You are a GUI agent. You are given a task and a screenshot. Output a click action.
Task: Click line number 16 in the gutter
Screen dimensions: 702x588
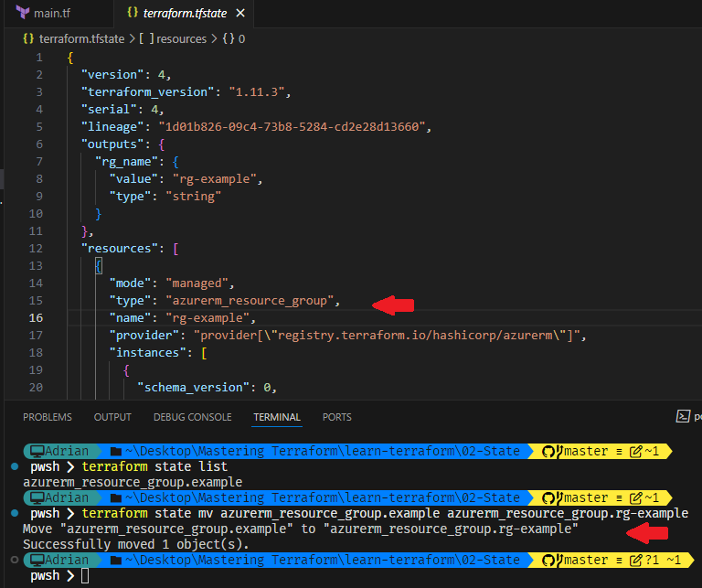(36, 318)
